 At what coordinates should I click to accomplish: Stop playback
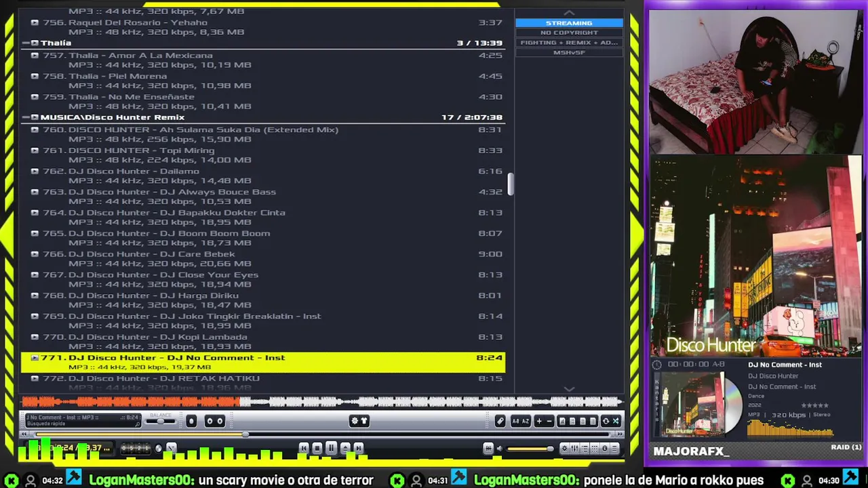(317, 448)
